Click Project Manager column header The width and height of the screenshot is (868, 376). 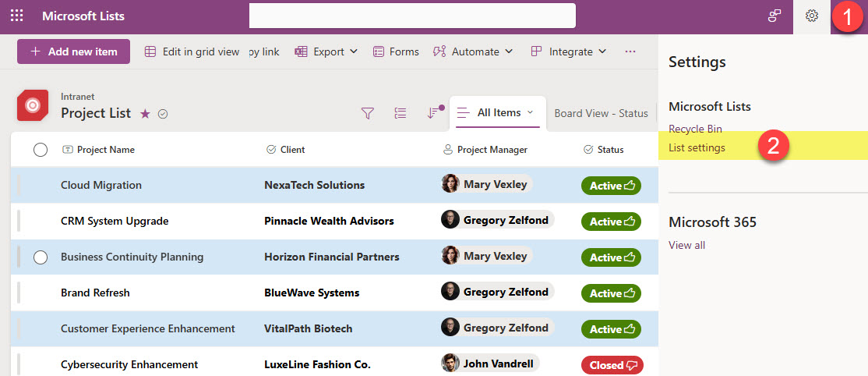coord(492,150)
